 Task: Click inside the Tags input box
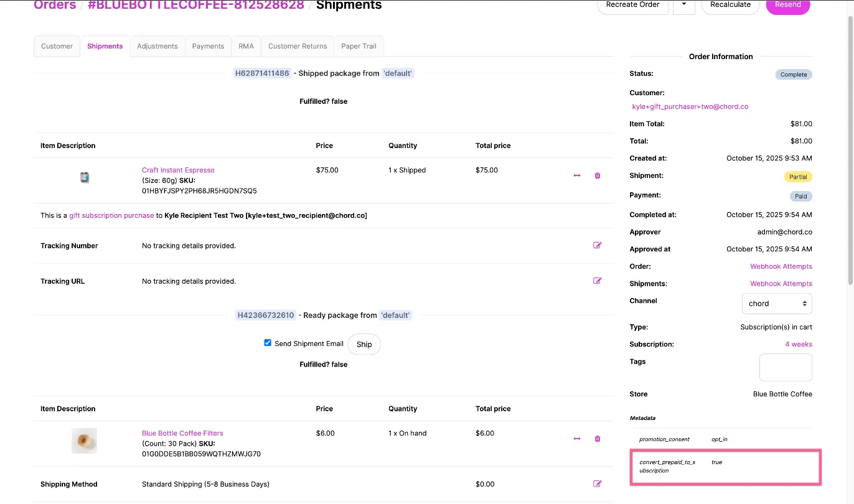[x=786, y=367]
